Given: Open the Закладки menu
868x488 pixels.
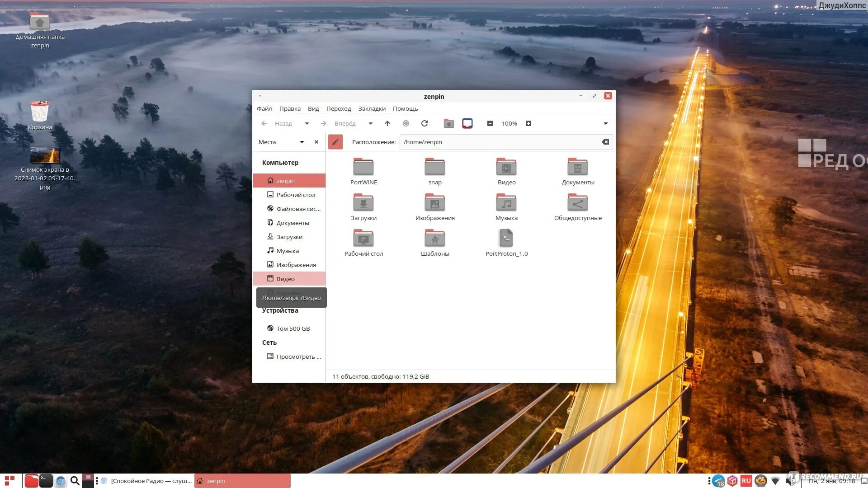Looking at the screenshot, I should coord(372,108).
